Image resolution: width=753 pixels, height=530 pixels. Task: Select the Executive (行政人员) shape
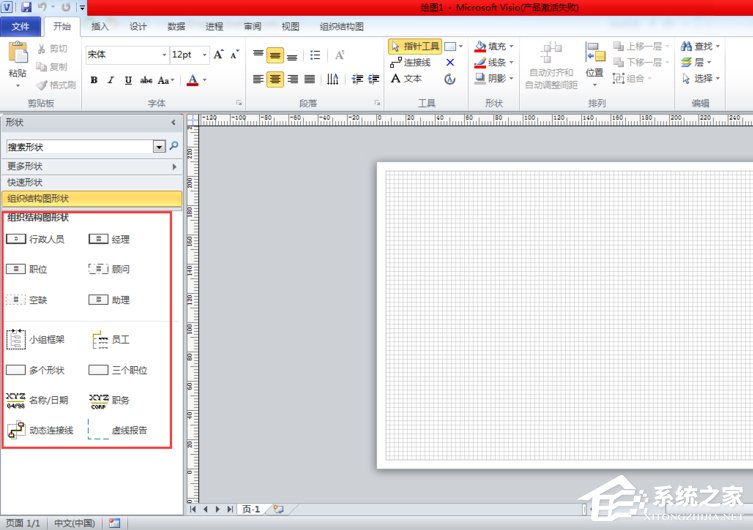pyautogui.click(x=36, y=239)
